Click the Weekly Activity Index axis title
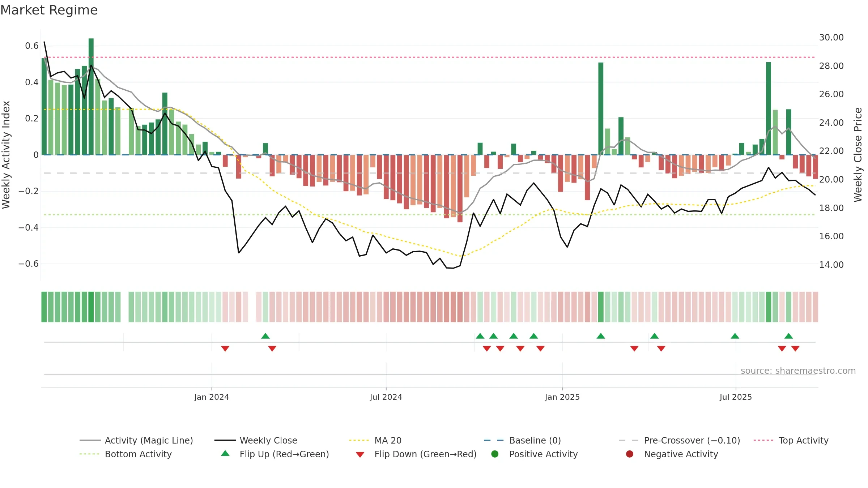868x488 pixels. 6,155
